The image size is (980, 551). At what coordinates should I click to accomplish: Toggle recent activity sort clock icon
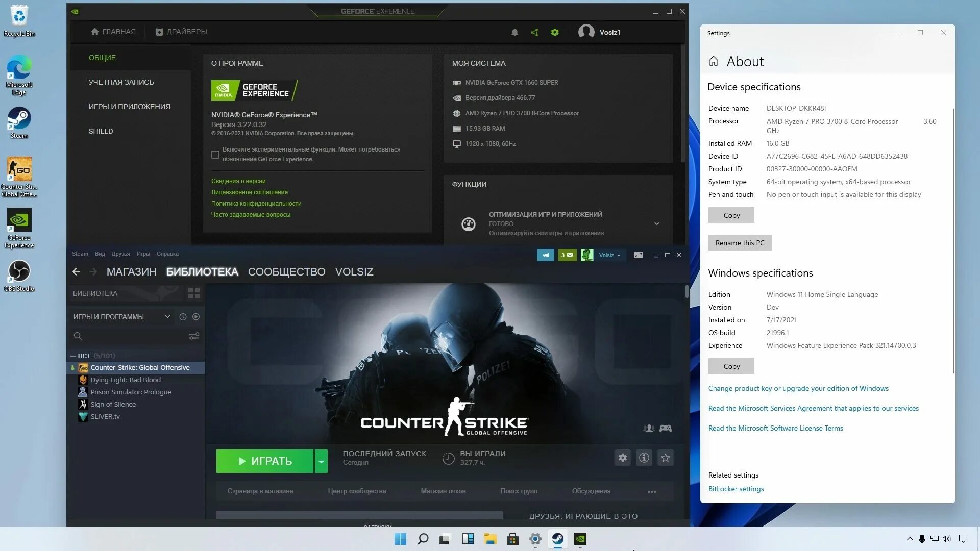click(x=183, y=317)
